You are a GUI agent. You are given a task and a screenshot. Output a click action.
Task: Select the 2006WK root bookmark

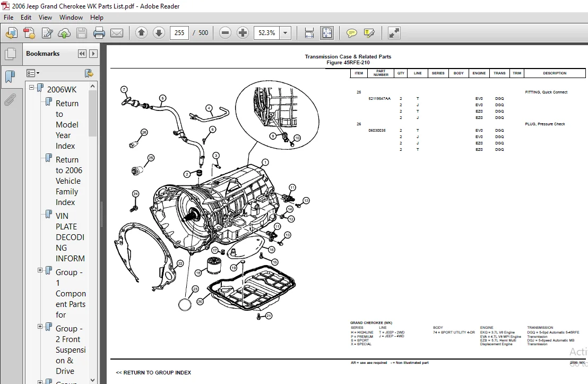62,89
